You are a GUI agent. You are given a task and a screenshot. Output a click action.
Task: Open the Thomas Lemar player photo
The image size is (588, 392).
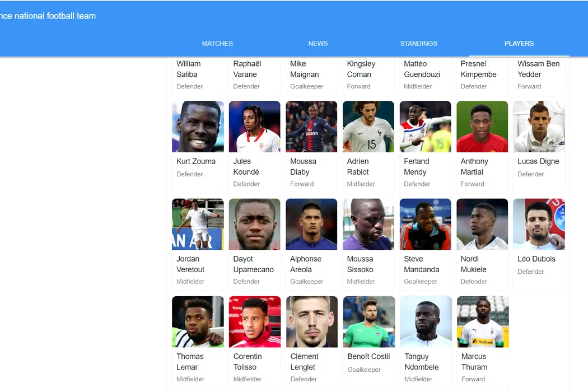point(198,321)
